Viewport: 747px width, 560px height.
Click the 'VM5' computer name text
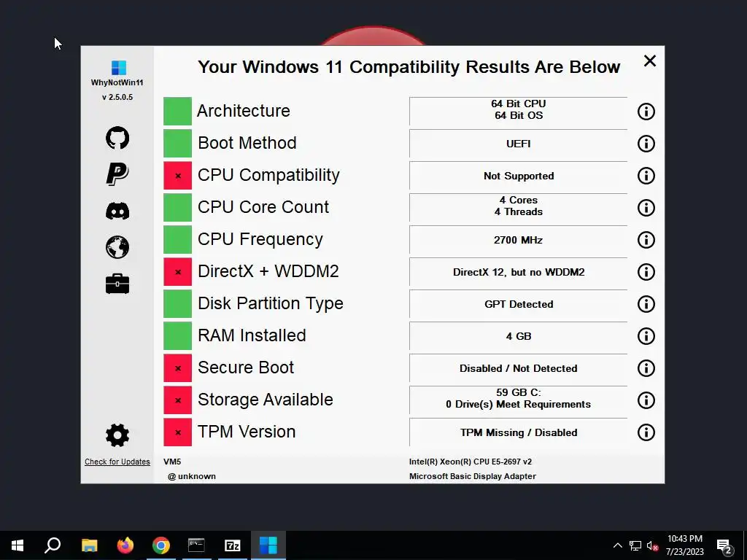coord(172,462)
